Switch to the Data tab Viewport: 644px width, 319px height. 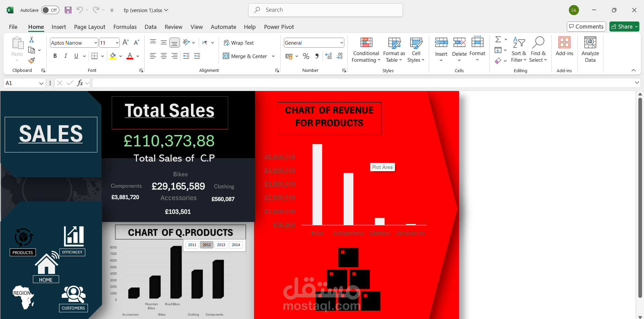tap(151, 27)
